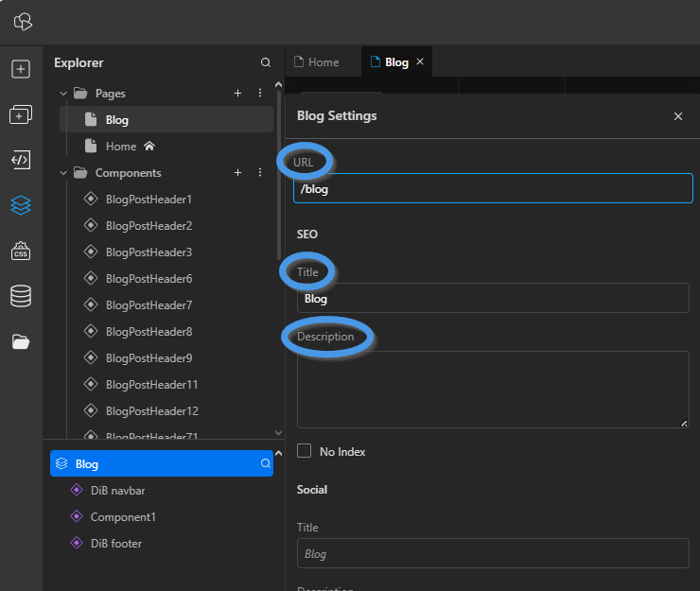The image size is (700, 591).
Task: Add a new component with Components plus icon
Action: click(x=238, y=172)
